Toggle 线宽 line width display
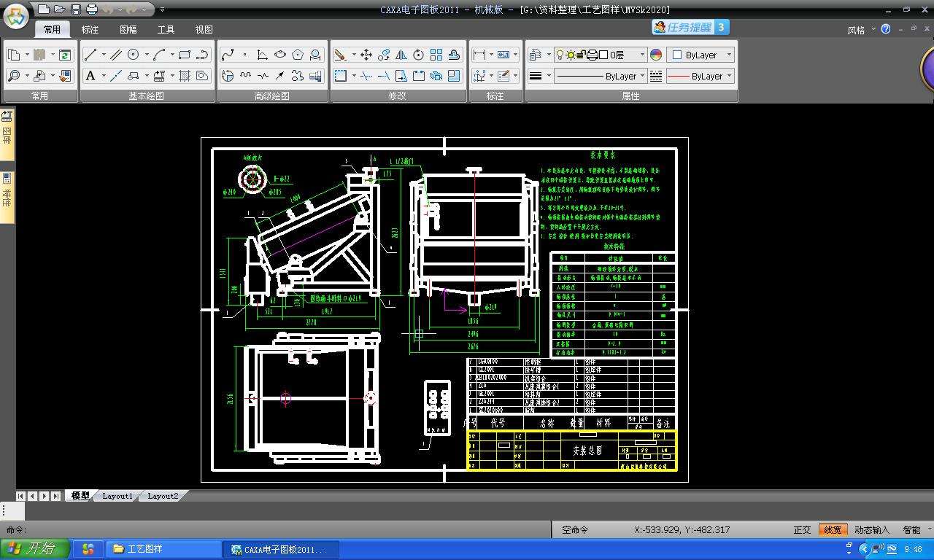Viewport: 934px width, 560px height. point(832,530)
